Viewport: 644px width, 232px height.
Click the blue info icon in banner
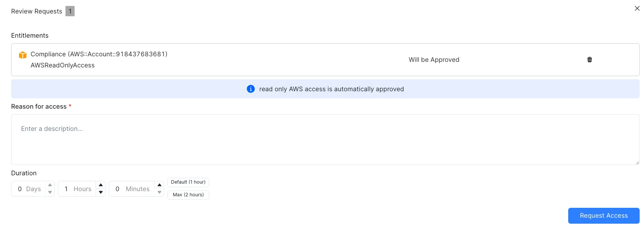pyautogui.click(x=251, y=89)
